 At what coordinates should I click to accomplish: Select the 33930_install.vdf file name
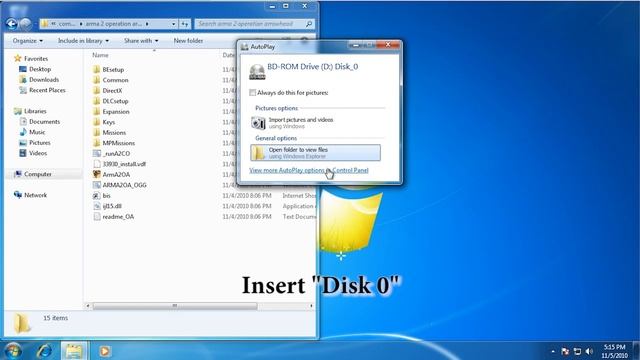(124, 164)
